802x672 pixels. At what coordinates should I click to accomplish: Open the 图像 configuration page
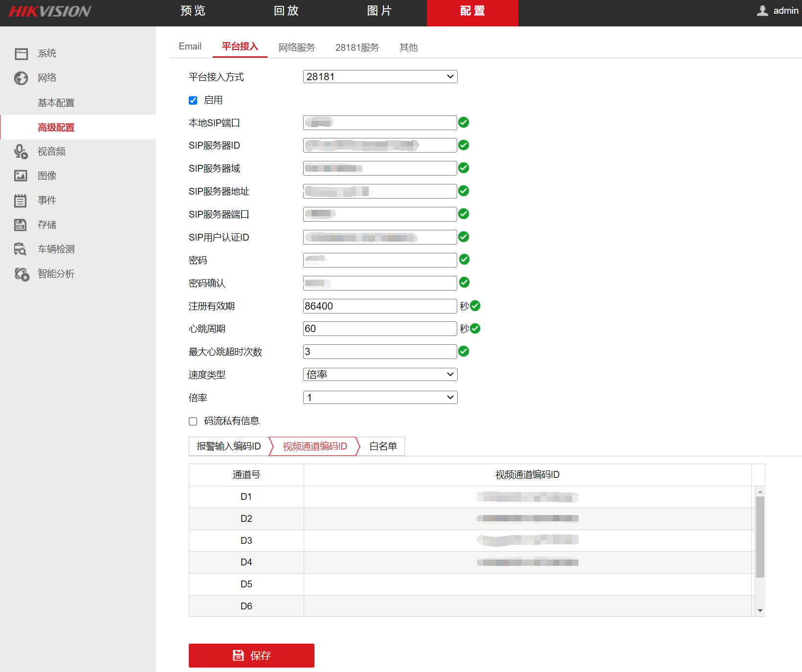point(47,176)
